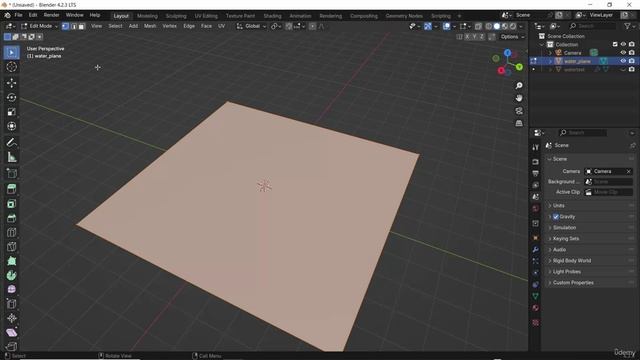Screen dimensions: 640x360
Task: Expand the Simulation panel
Action: (590, 228)
